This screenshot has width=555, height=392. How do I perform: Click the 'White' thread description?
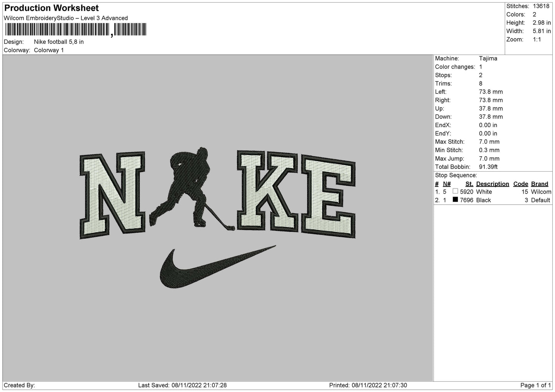[x=484, y=192]
